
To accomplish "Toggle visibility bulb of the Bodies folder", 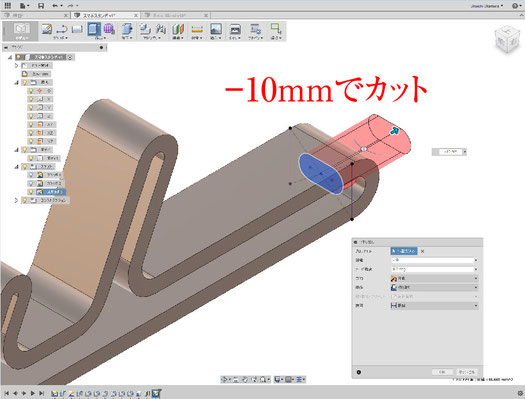I will pyautogui.click(x=24, y=150).
